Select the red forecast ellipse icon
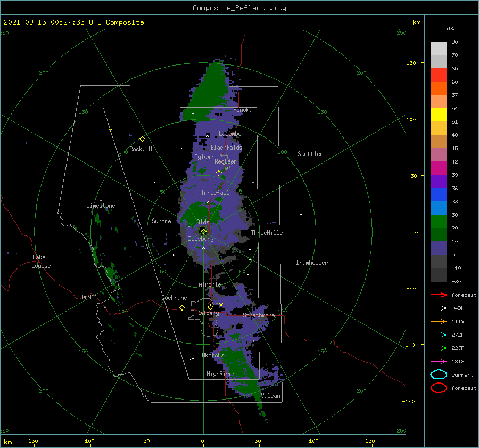Image resolution: width=479 pixels, height=448 pixels. [439, 388]
